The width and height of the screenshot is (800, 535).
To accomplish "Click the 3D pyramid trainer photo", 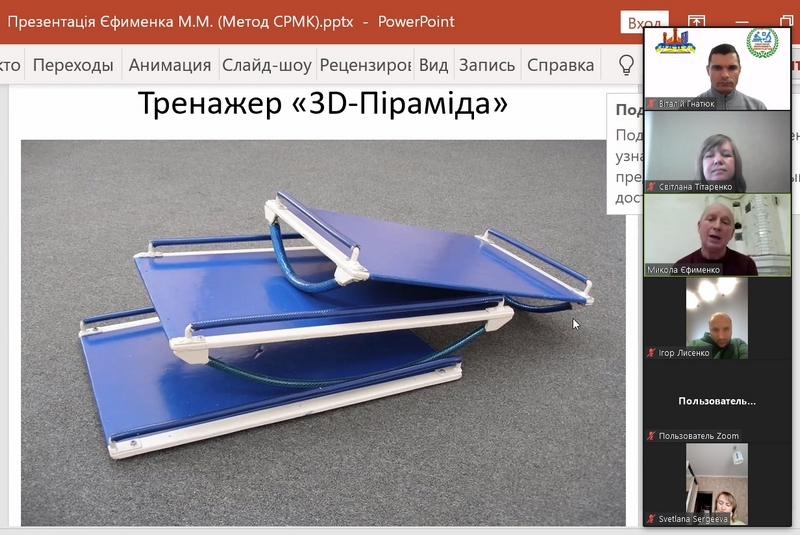I will pos(322,332).
